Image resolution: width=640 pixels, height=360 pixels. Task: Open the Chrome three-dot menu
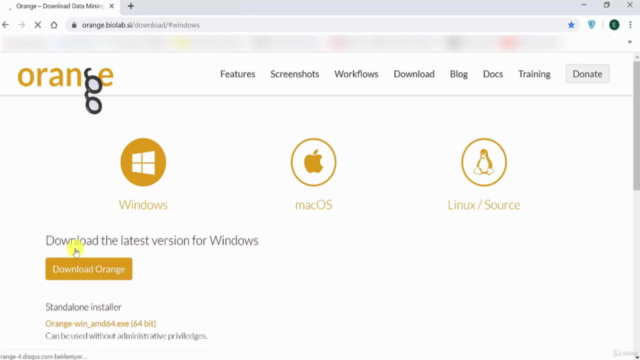630,25
